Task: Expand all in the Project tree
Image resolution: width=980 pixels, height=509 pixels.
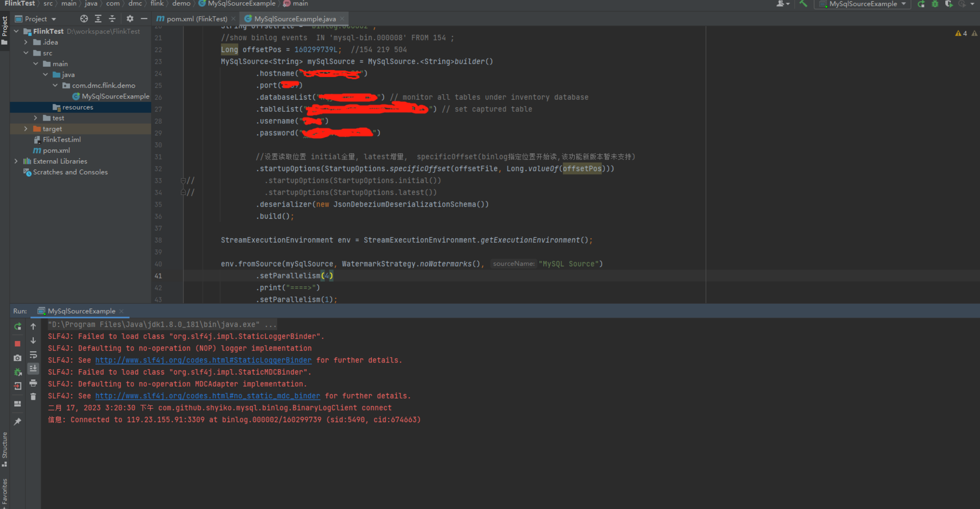Action: [98, 19]
